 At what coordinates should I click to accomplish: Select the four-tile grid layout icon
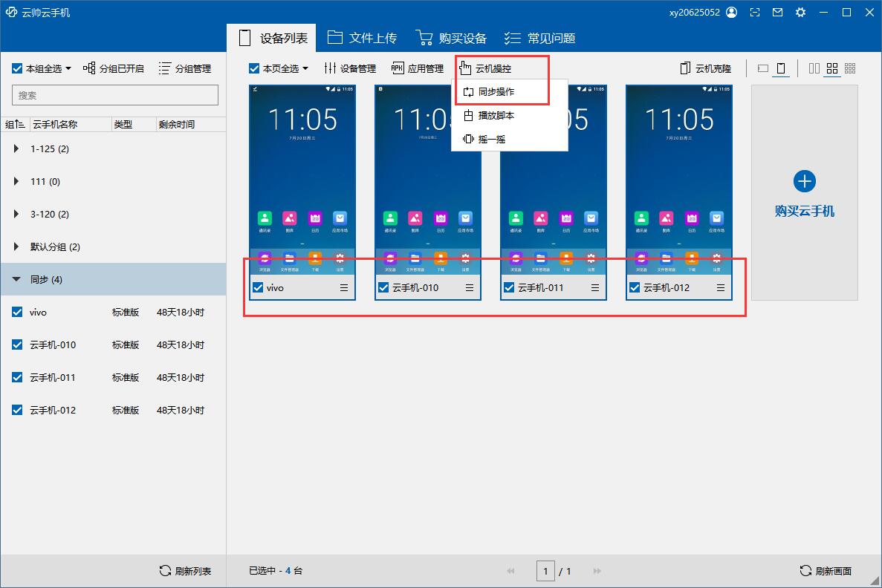click(832, 68)
